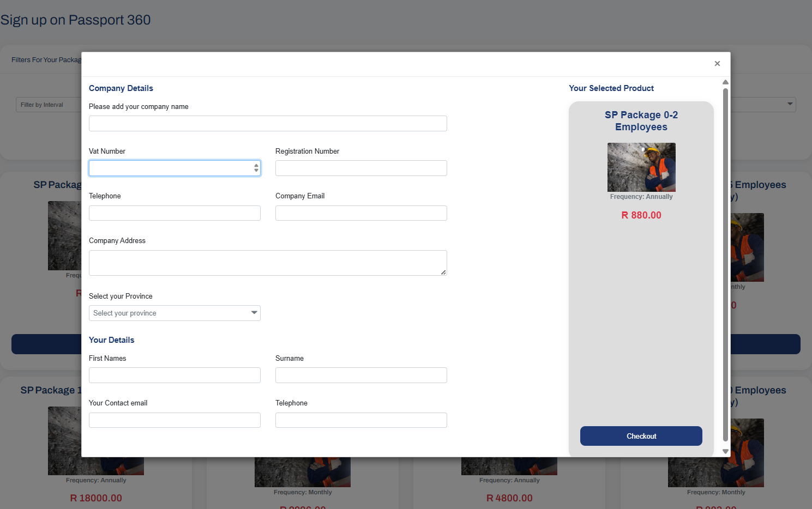This screenshot has height=509, width=812.
Task: Click the R 880.00 price text
Action: [x=641, y=215]
